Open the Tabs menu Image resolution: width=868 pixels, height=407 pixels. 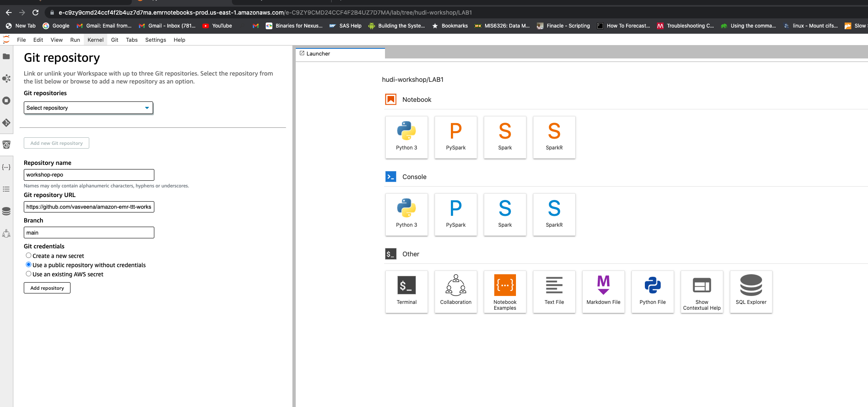132,40
